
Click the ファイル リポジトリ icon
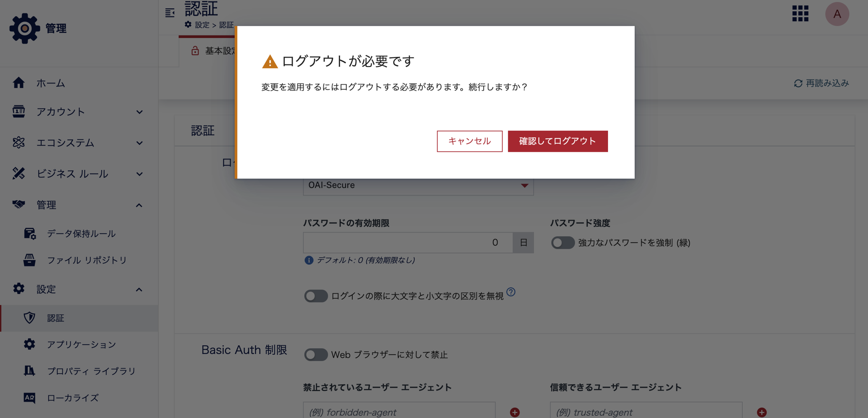pos(29,260)
